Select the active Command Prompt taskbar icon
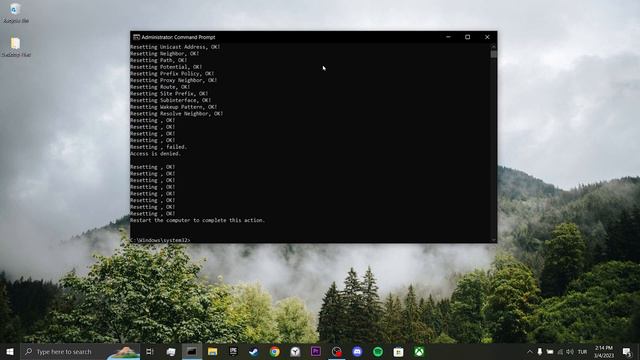 (192, 351)
